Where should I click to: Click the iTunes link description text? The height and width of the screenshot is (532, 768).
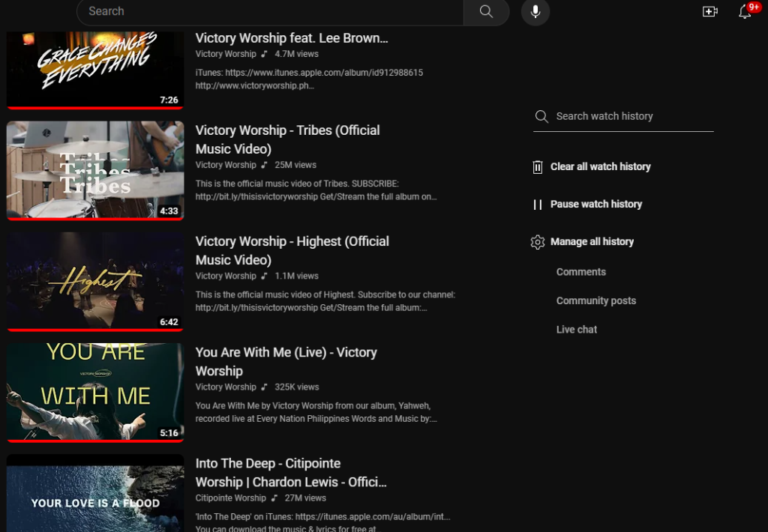pos(309,79)
